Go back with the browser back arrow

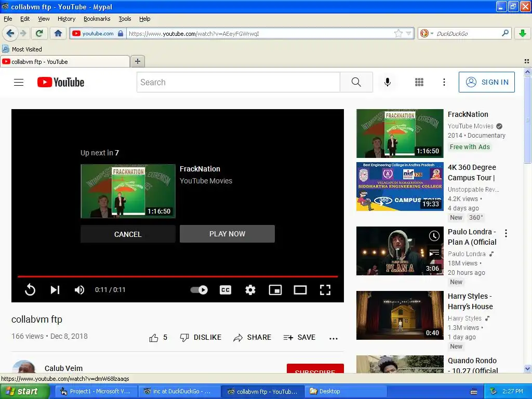pyautogui.click(x=10, y=33)
